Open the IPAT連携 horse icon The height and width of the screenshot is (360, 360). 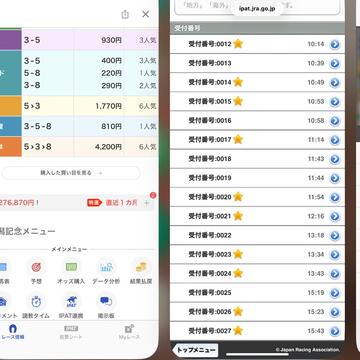71,302
